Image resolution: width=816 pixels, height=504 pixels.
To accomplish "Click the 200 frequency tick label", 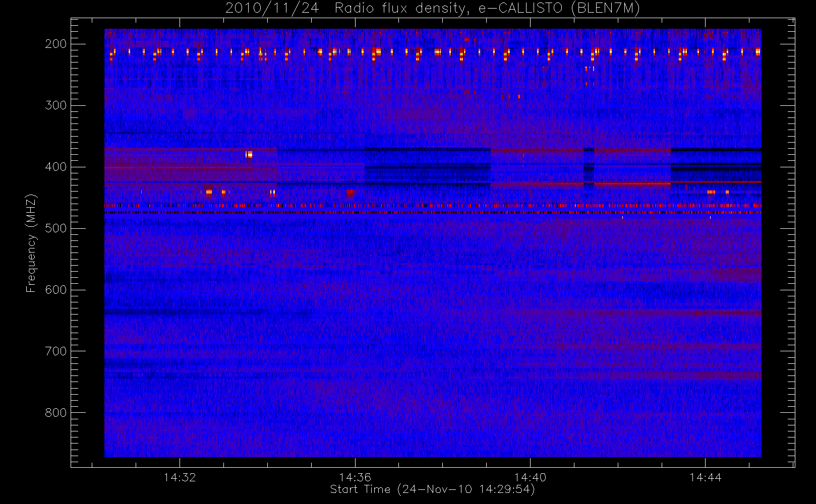I will point(55,44).
